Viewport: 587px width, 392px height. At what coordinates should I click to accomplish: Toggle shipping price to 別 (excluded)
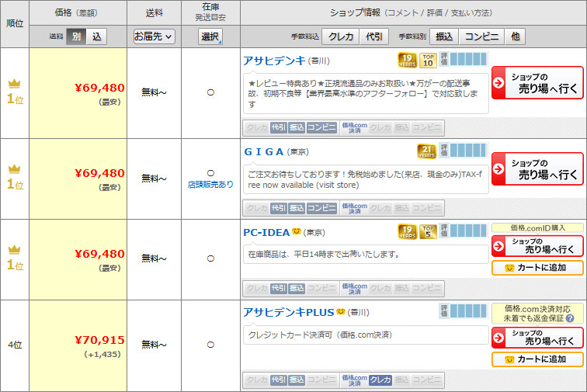[x=75, y=36]
